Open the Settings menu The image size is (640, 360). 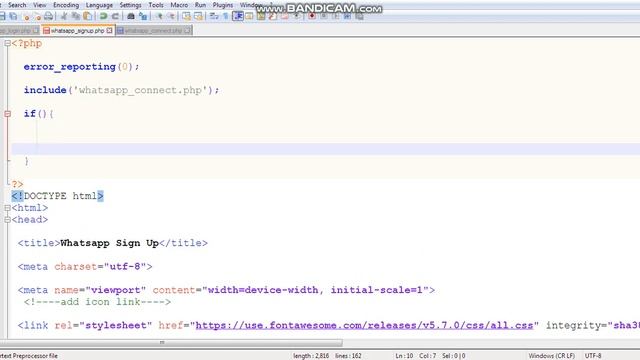[x=130, y=5]
